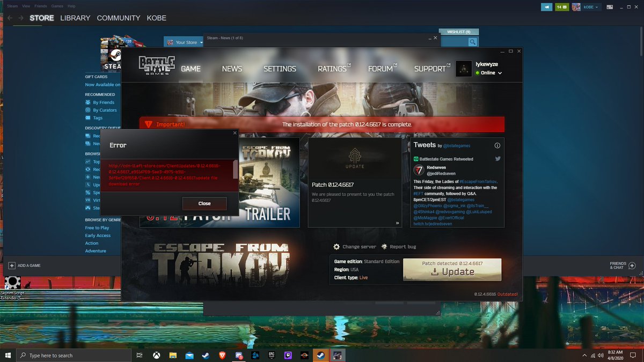Click the Report bug icon

tap(384, 247)
